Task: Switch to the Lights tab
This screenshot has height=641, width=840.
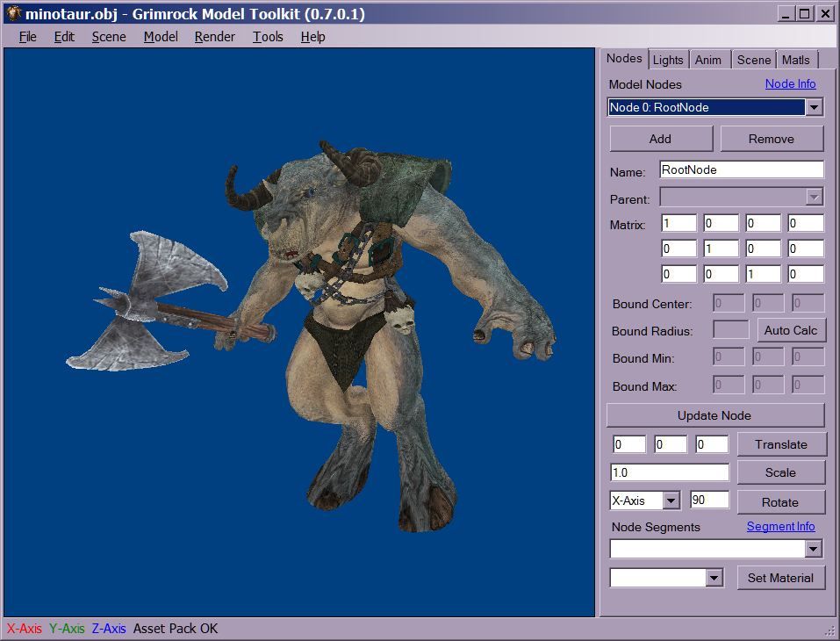Action: [668, 60]
